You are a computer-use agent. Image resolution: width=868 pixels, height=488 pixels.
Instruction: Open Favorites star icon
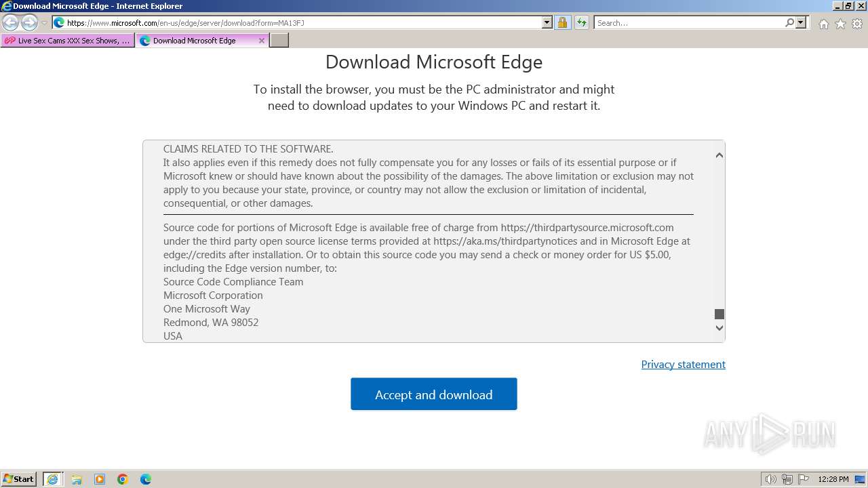click(840, 24)
